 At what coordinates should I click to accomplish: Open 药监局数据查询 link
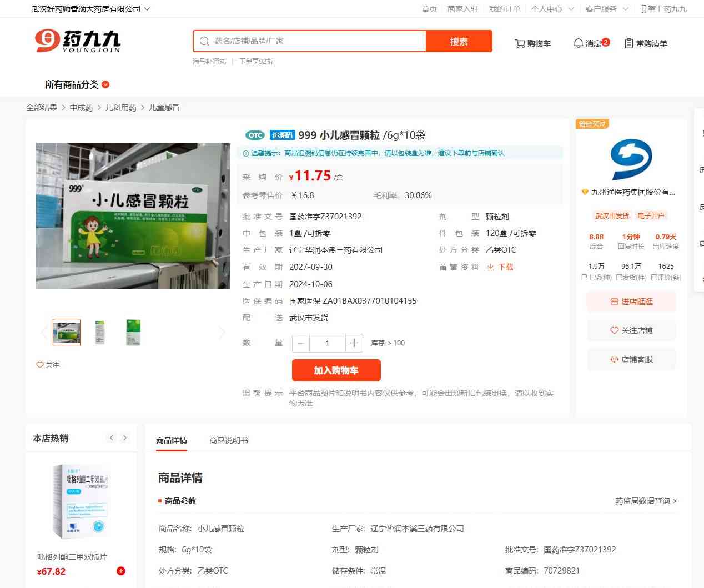(x=646, y=501)
